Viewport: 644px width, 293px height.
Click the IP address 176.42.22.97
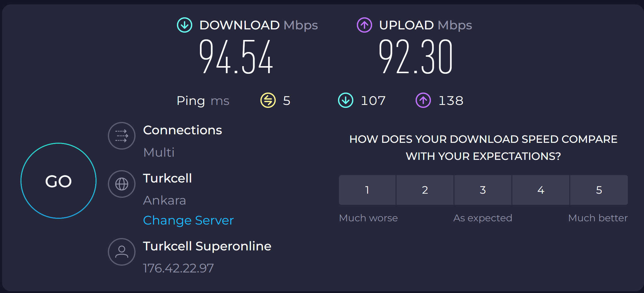pos(178,268)
